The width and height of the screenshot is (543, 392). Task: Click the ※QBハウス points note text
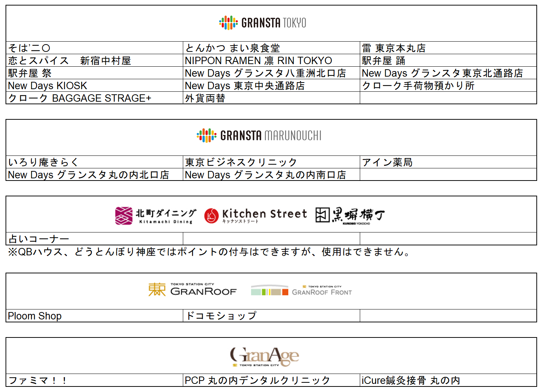click(209, 252)
